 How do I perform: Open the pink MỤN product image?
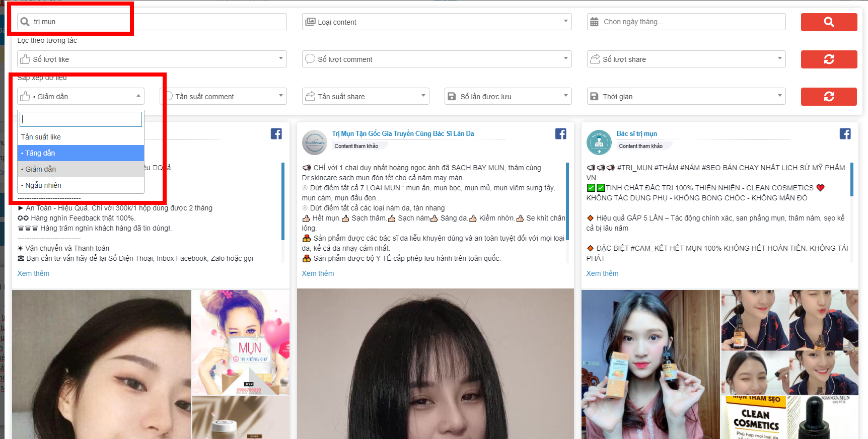(x=241, y=342)
